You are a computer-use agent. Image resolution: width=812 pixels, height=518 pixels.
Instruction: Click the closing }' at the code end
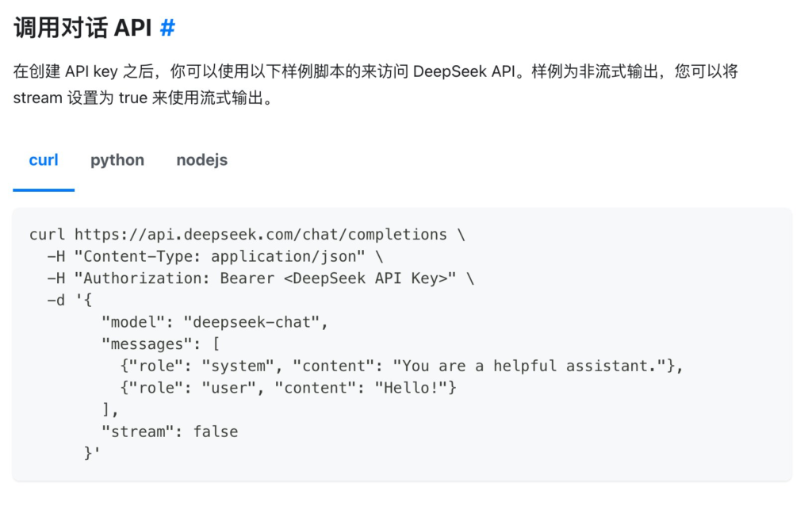coord(92,453)
